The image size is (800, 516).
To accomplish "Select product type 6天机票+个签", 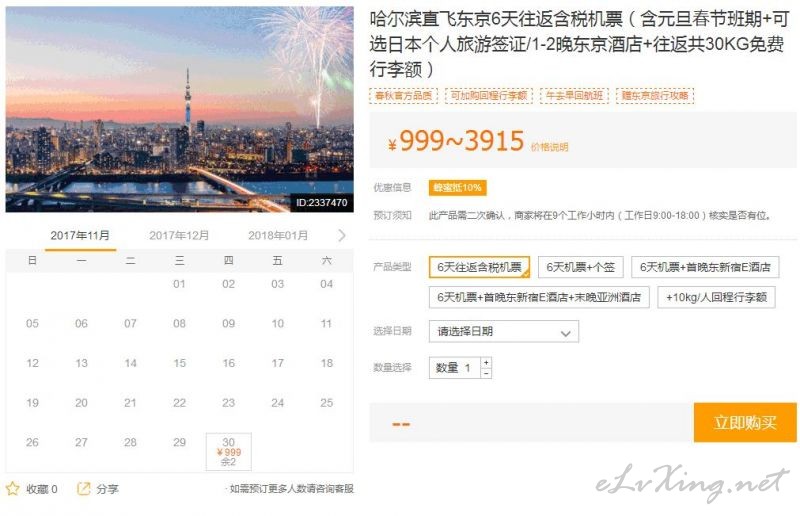I will pyautogui.click(x=581, y=267).
